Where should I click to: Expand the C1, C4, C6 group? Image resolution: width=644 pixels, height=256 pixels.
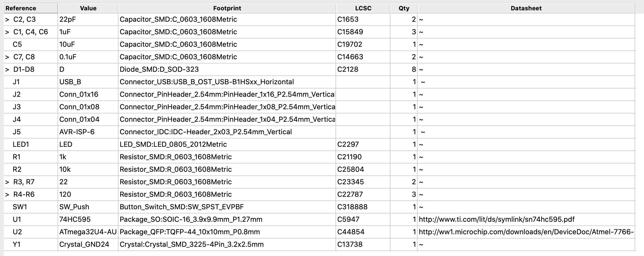(x=7, y=32)
